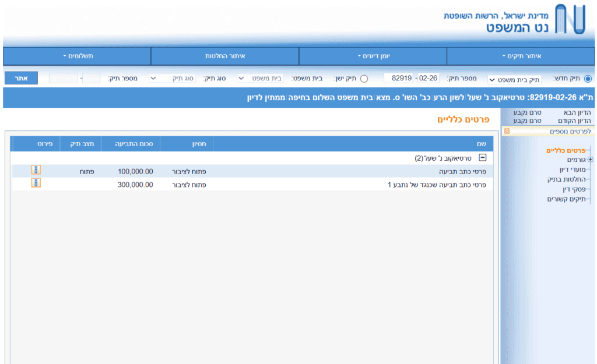Open the סוג תיק dropdown
The width and height of the screenshot is (597, 364).
click(173, 79)
